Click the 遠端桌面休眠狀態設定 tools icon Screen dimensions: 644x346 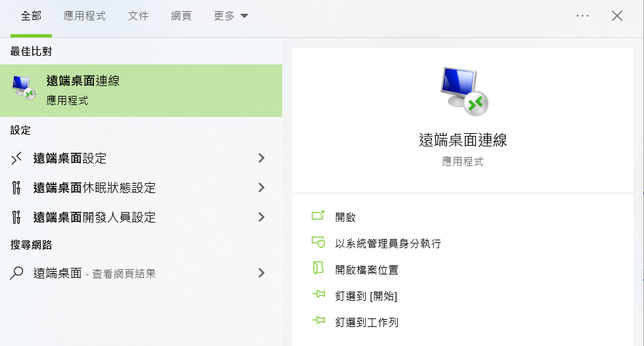coord(16,188)
